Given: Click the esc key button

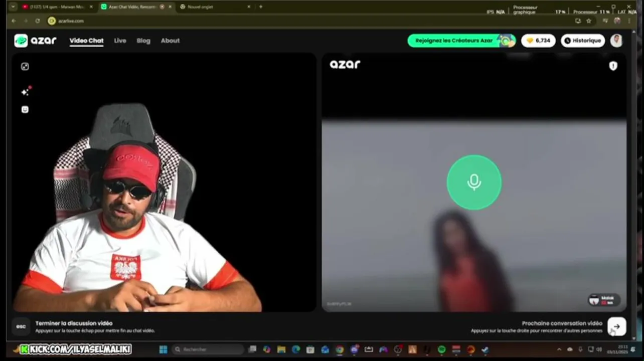Looking at the screenshot, I should [x=21, y=326].
